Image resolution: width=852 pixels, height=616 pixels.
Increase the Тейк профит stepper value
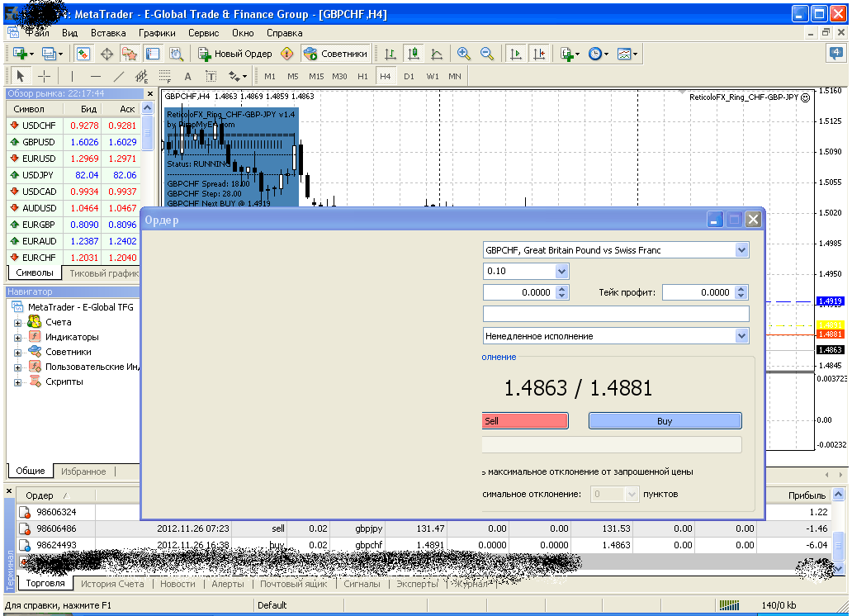tap(741, 289)
